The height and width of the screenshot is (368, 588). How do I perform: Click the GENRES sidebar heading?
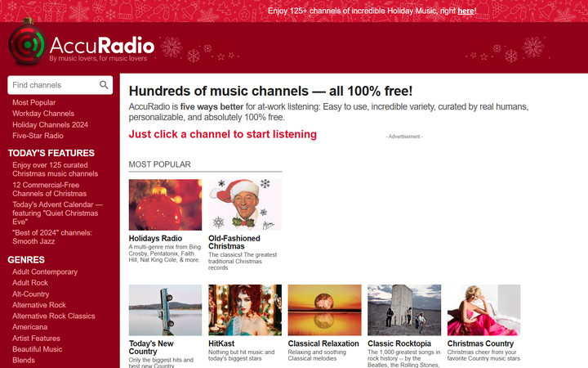tap(26, 260)
